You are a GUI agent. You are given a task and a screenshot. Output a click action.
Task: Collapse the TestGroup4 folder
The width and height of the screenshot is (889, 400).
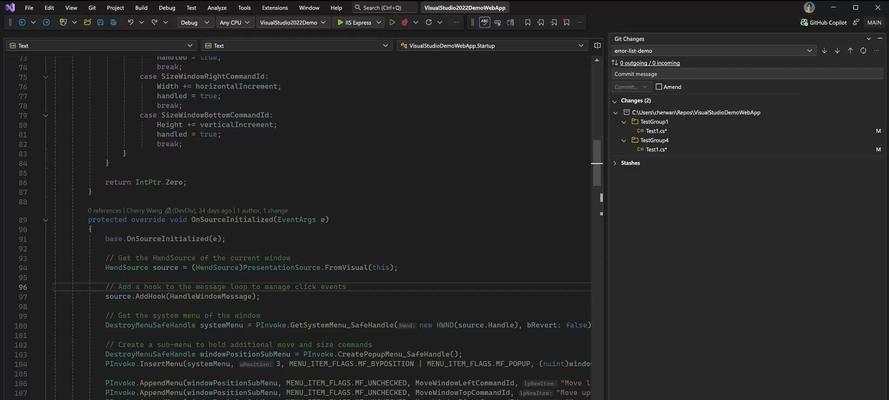624,140
